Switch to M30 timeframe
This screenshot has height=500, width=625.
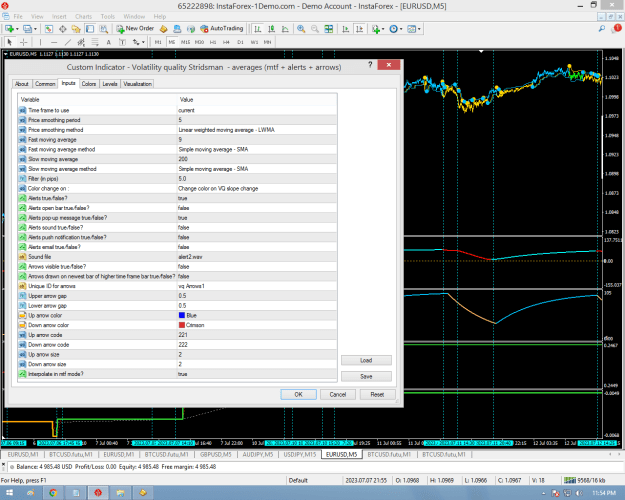pos(199,42)
